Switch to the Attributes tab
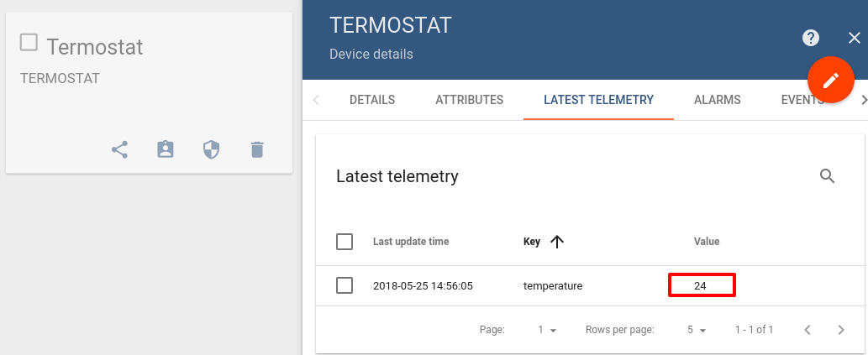The width and height of the screenshot is (868, 355). 470,100
